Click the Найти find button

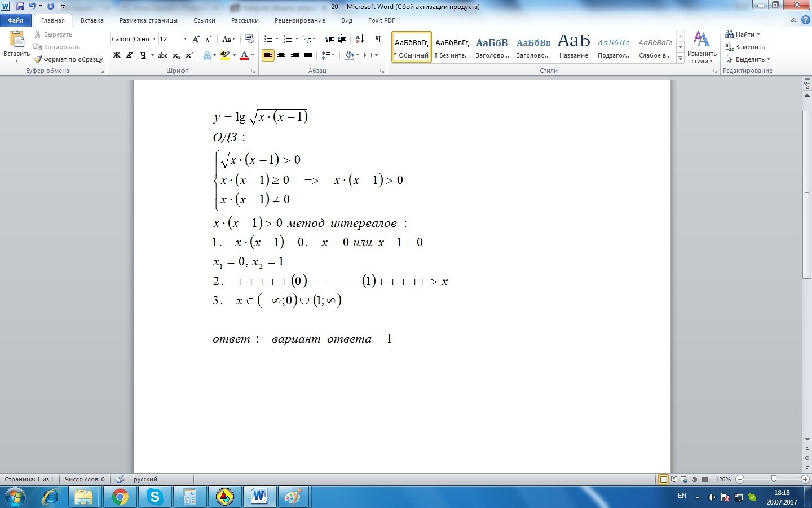coord(743,34)
